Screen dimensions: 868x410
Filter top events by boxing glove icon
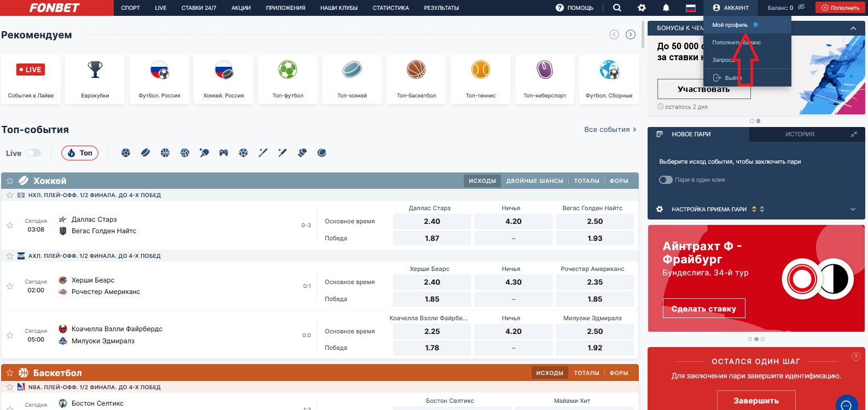(x=302, y=153)
